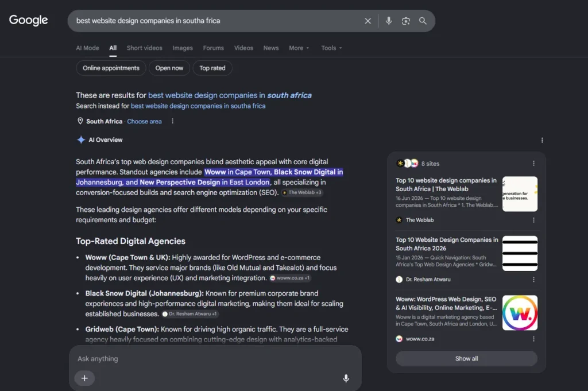The image size is (588, 391).
Task: Search instead for 'southa frica' link
Action: point(198,106)
